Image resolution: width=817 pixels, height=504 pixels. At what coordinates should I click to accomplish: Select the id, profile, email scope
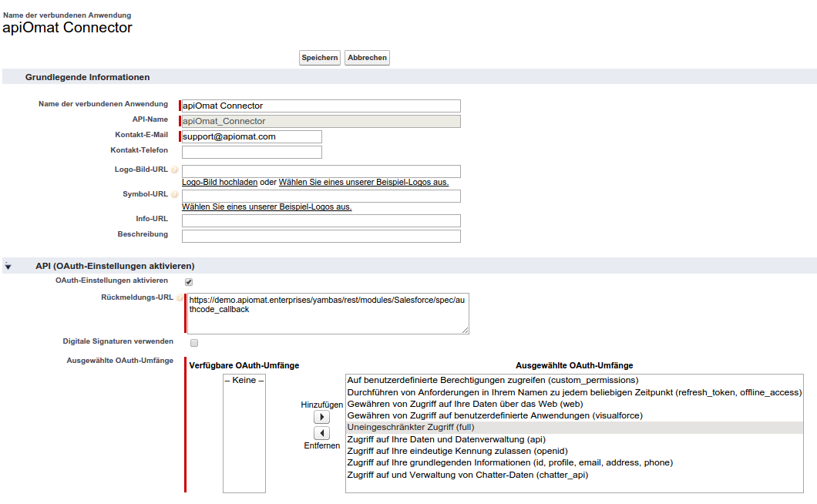click(x=574, y=463)
